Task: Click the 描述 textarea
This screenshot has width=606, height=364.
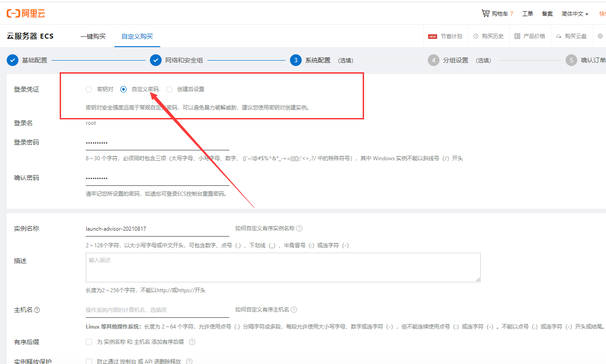Action: (x=283, y=268)
